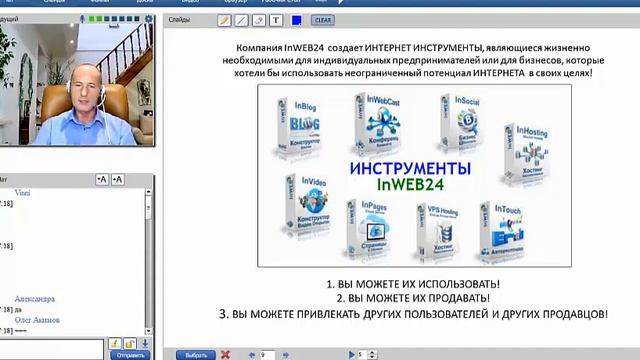The image size is (640, 360).
Task: Decrease slideshow interval with stepper down
Action: click(x=372, y=357)
